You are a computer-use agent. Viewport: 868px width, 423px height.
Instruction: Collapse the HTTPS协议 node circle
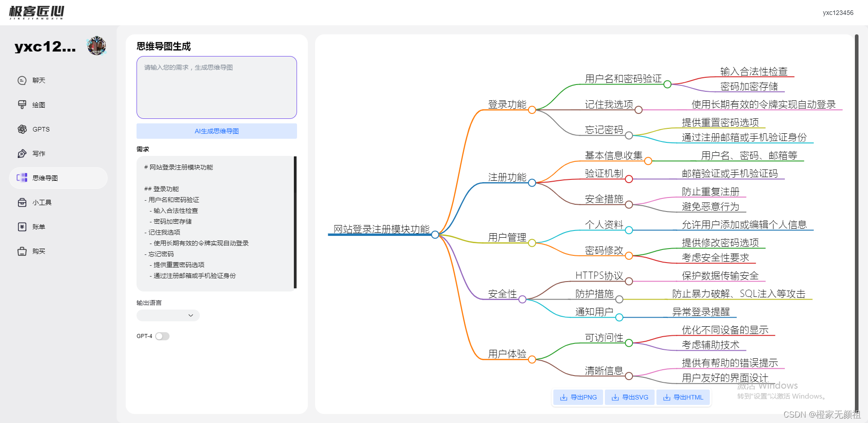click(628, 281)
